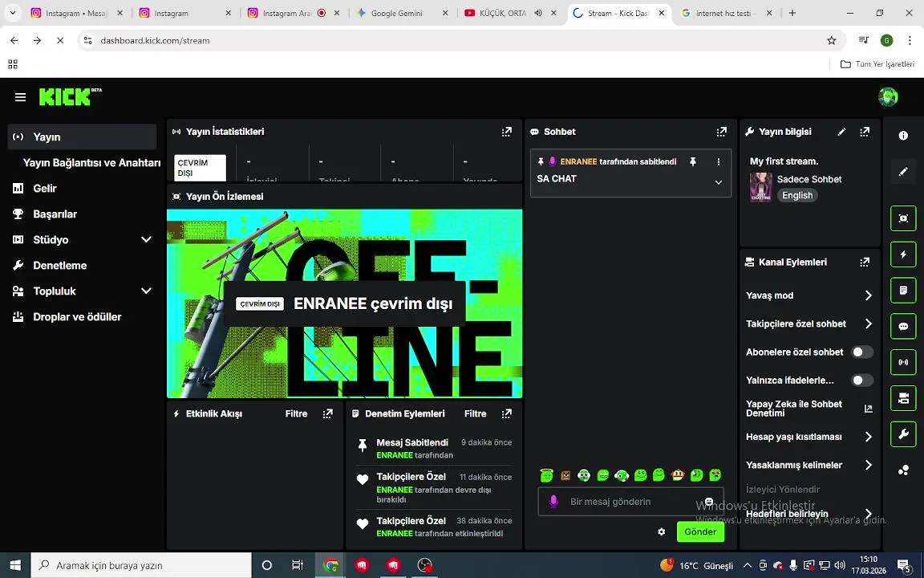
Task: Open Yavaş mod settings
Action: (x=809, y=295)
